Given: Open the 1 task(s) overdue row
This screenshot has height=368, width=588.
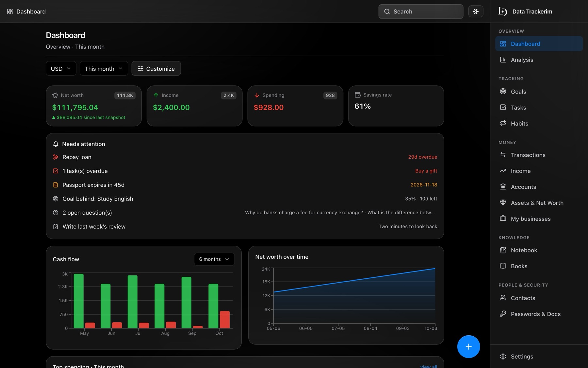Looking at the screenshot, I should (245, 171).
